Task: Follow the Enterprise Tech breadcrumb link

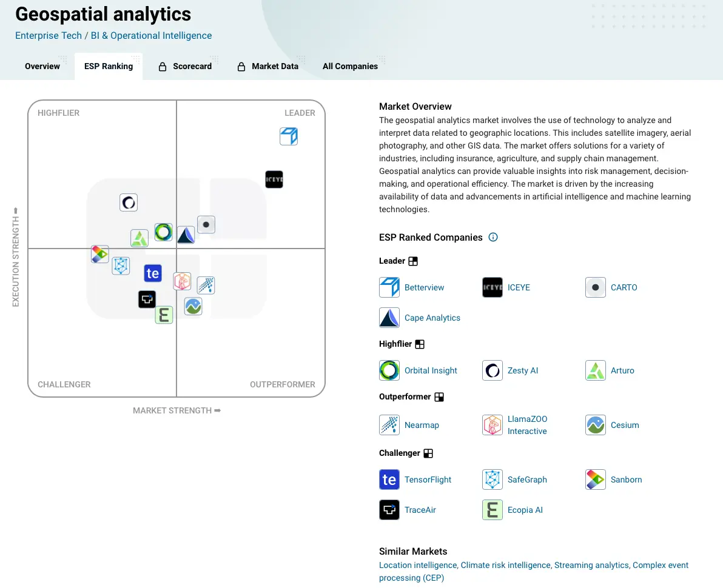Action: coord(49,35)
